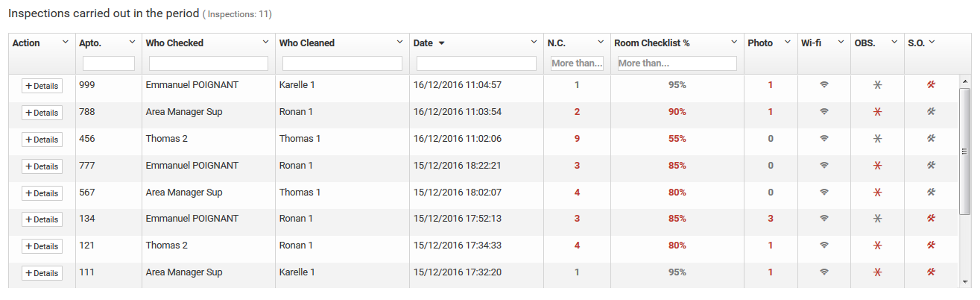980x300 pixels.
Task: Open the N.C. column dropdown arrow
Action: pyautogui.click(x=601, y=43)
